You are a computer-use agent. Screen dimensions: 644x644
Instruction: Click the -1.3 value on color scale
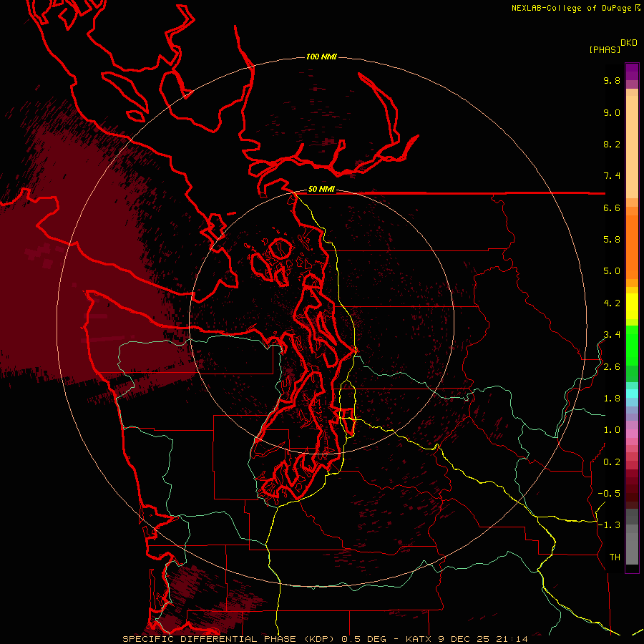609,525
